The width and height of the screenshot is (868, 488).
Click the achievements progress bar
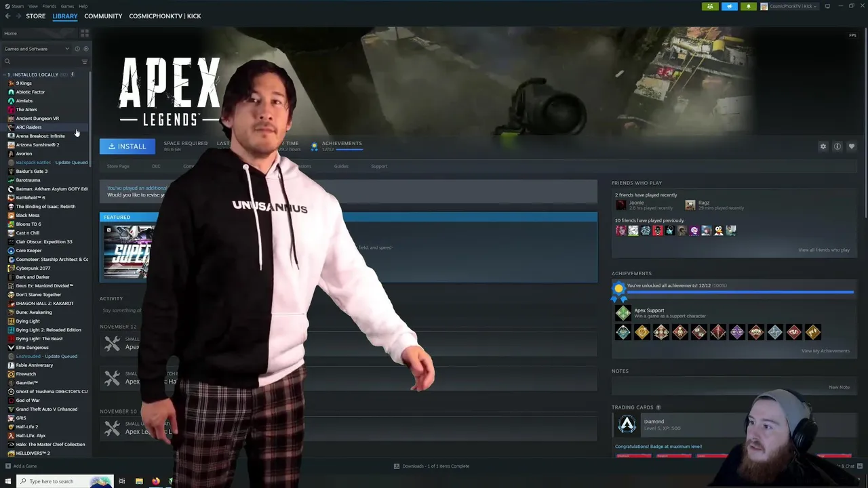(x=741, y=292)
